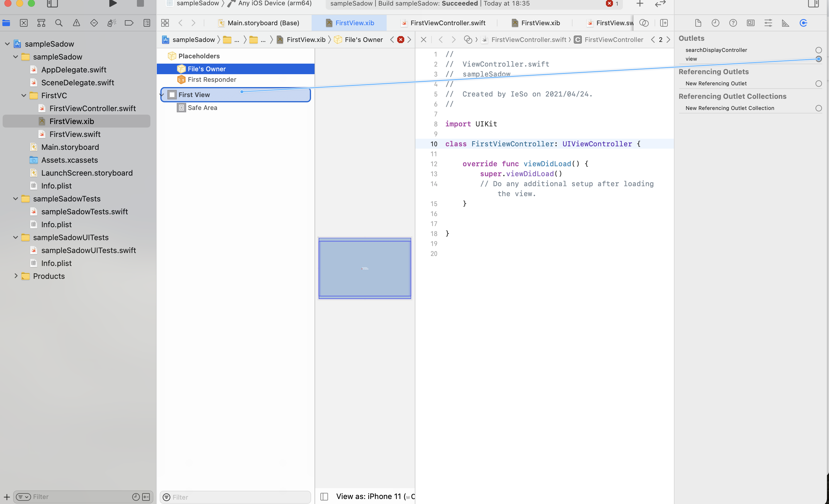Collapse the sampleSadowTests group
Screen dimensions: 829x504
click(16, 199)
